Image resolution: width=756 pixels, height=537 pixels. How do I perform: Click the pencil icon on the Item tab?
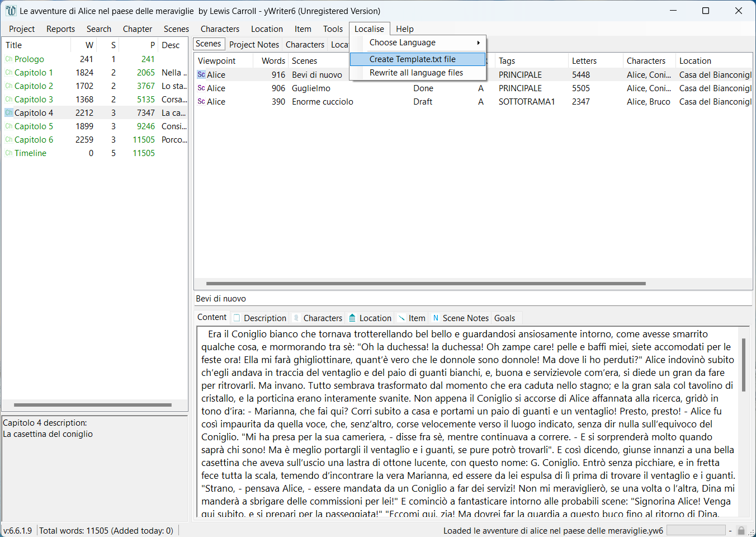401,318
